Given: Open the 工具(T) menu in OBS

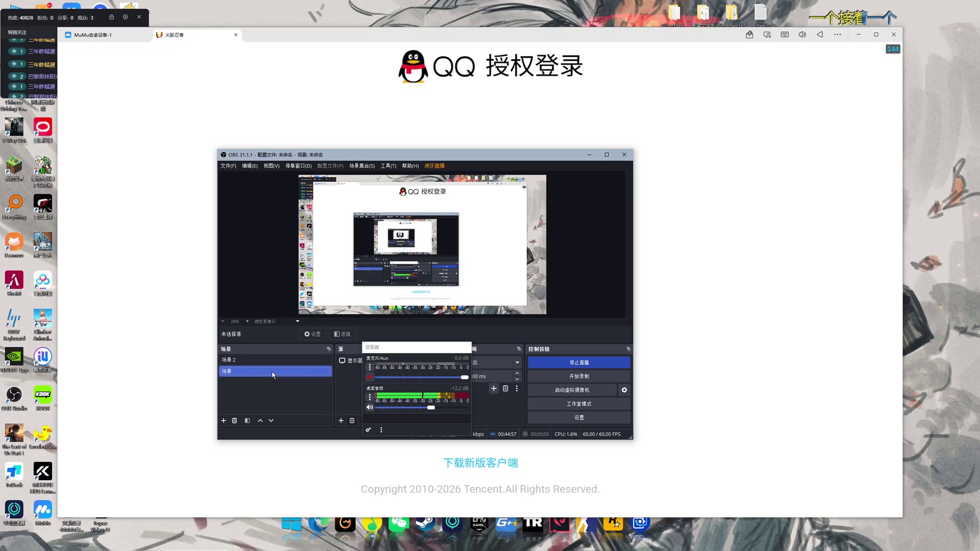Looking at the screenshot, I should coord(388,166).
